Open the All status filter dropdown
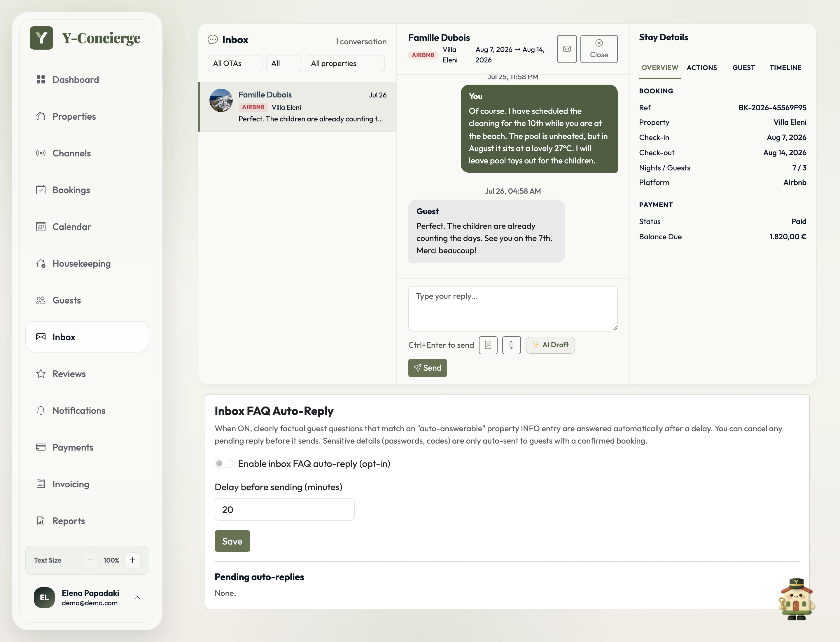 tap(284, 63)
